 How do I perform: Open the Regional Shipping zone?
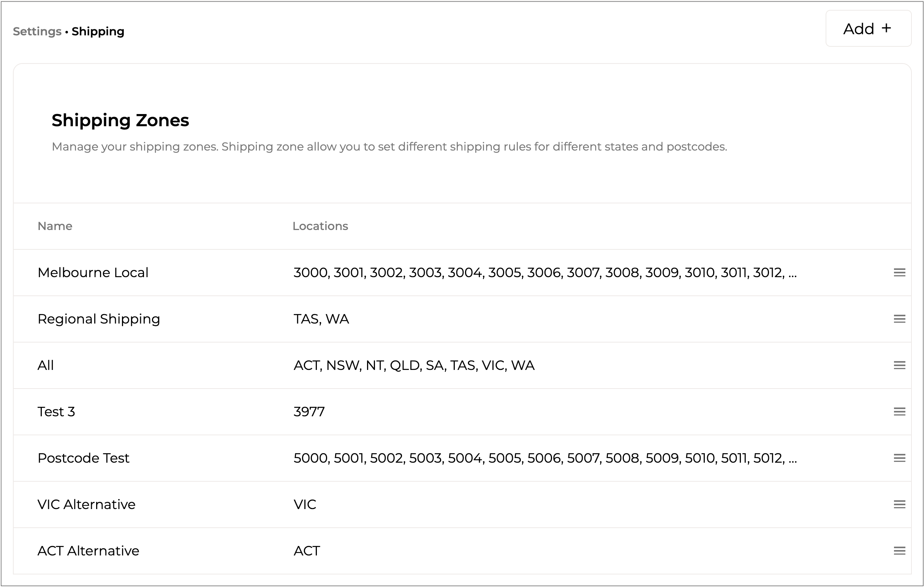(x=99, y=319)
